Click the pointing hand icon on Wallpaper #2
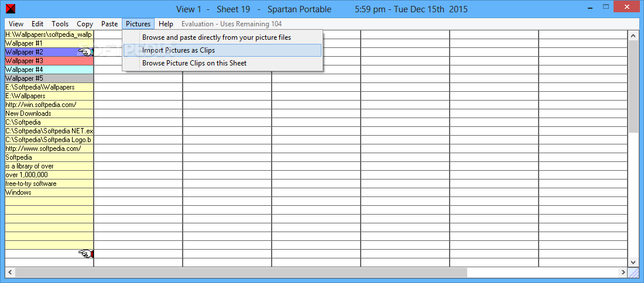 click(86, 51)
